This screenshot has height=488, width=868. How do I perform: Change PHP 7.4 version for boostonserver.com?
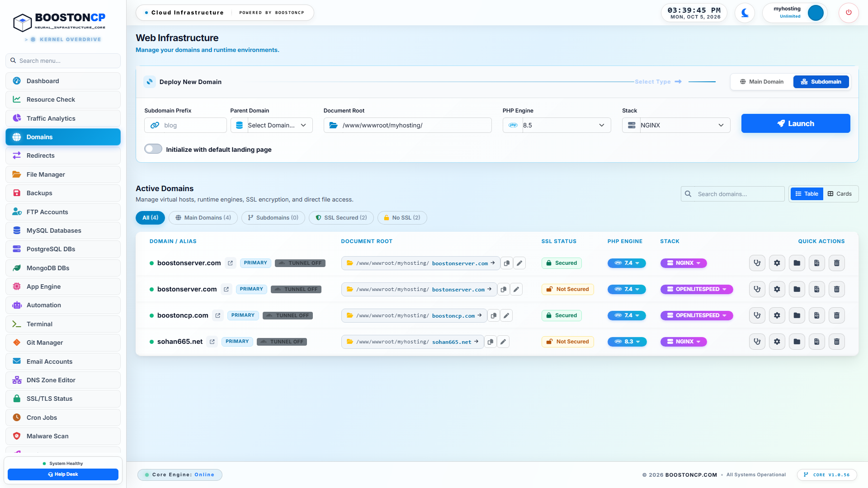tap(627, 263)
